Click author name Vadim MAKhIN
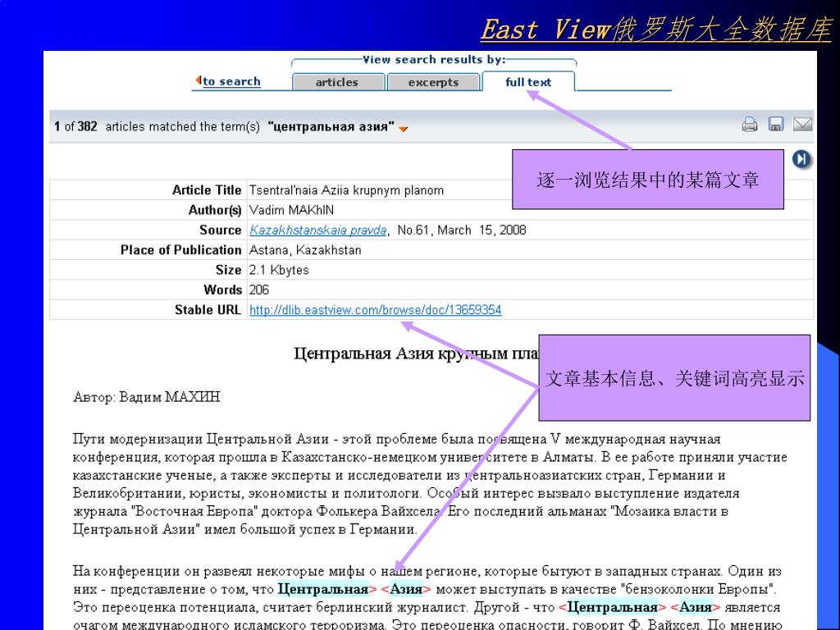 (291, 210)
